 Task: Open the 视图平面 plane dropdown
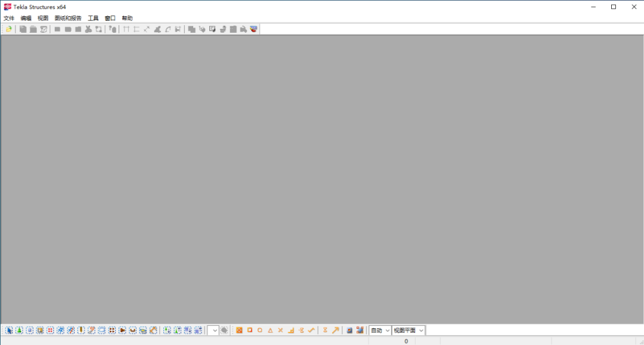[x=408, y=330]
